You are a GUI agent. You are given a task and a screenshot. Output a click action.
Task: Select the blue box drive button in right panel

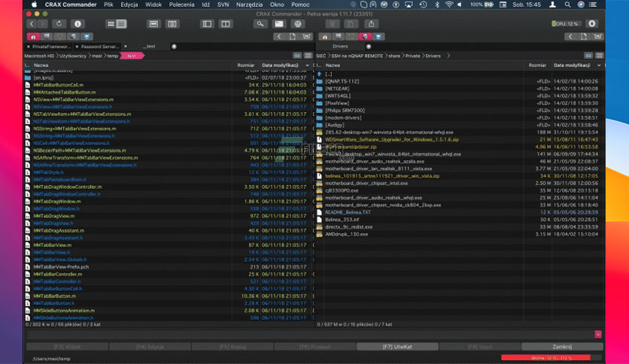click(x=378, y=37)
